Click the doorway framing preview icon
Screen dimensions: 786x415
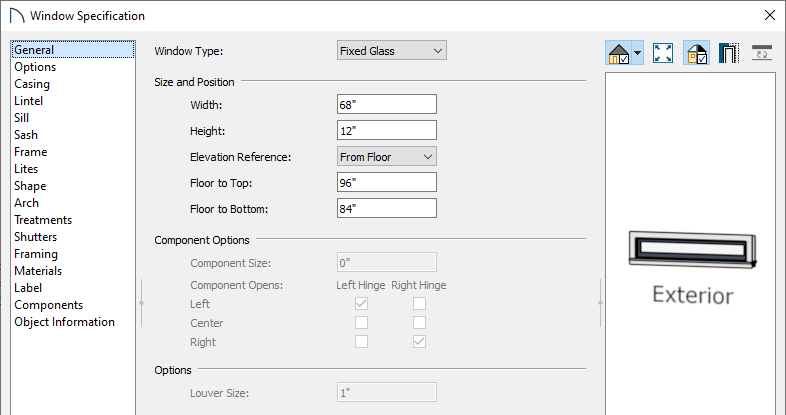pos(729,53)
